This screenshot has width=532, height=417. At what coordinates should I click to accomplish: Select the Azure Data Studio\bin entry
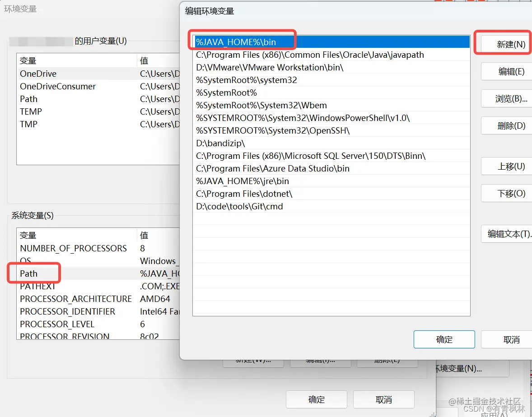pyautogui.click(x=332, y=168)
